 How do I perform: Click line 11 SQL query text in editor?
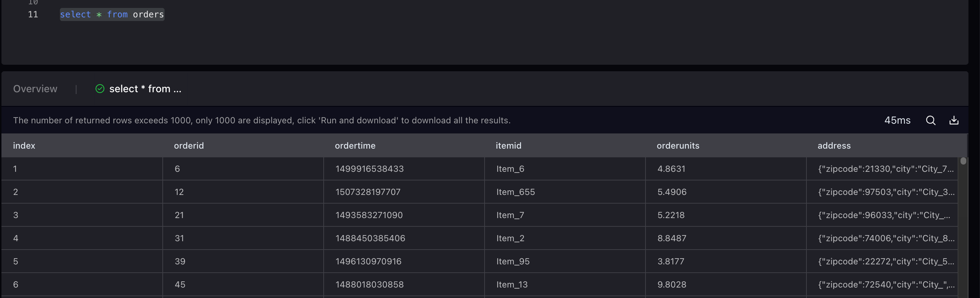pos(112,14)
